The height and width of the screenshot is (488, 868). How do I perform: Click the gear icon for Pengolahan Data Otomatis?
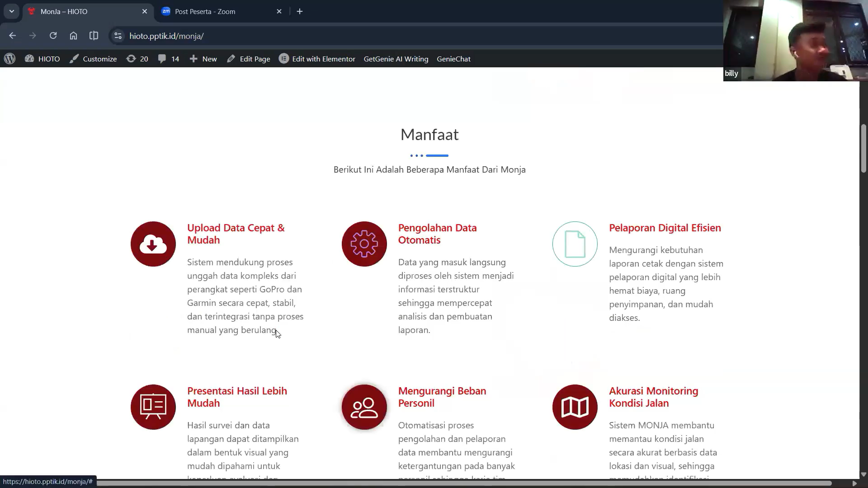pos(364,244)
